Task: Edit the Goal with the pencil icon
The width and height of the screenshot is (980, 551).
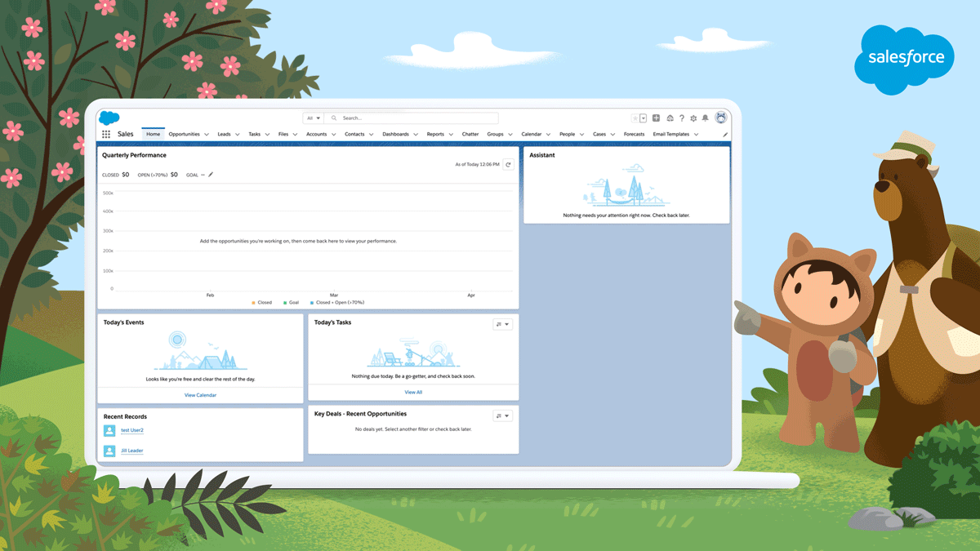Action: [211, 175]
